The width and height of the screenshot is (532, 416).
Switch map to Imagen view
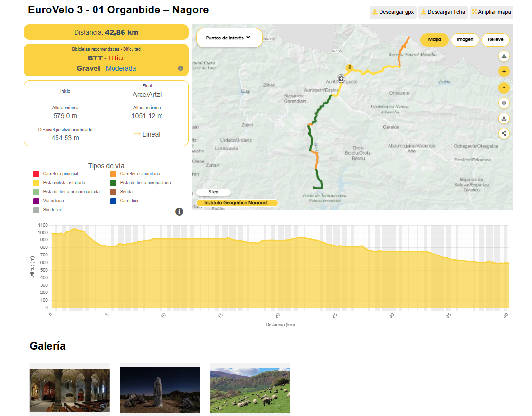click(465, 39)
